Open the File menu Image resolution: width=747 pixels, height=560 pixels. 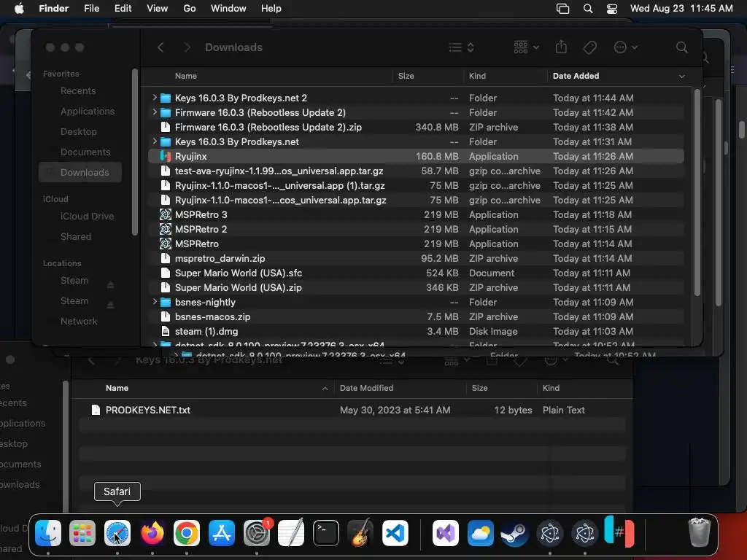(x=91, y=9)
